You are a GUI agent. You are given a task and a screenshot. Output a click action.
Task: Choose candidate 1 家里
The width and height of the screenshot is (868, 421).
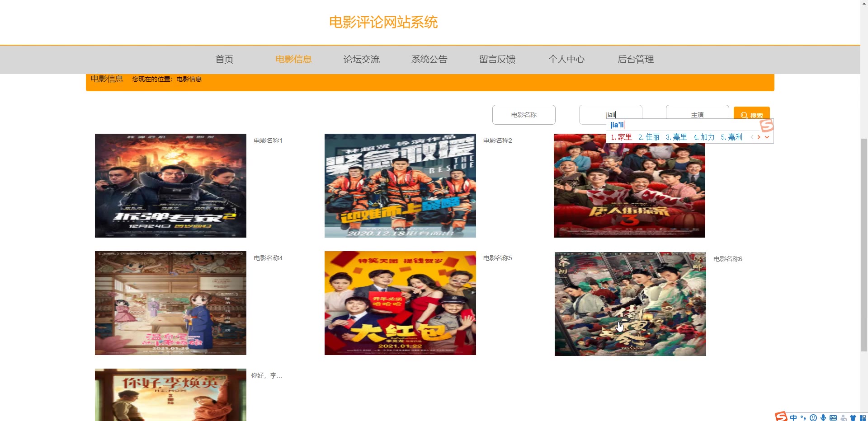click(621, 137)
